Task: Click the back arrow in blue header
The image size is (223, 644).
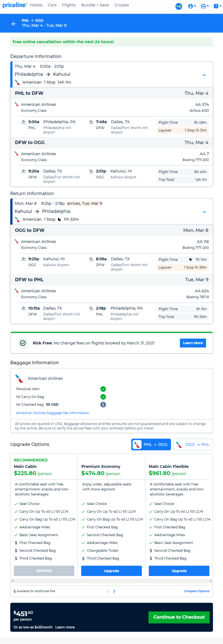Action: (x=14, y=24)
